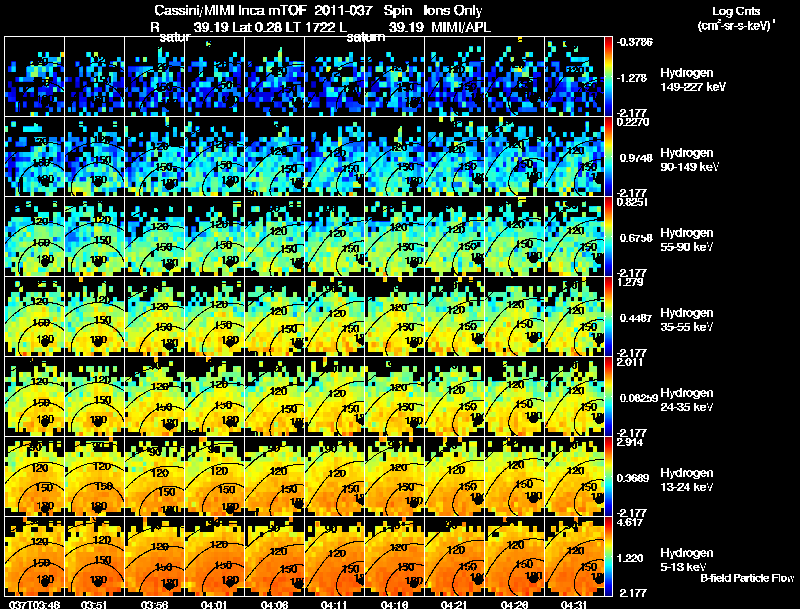Select the 90-149 keV panel at 04:31
The width and height of the screenshot is (800, 609).
[x=574, y=156]
